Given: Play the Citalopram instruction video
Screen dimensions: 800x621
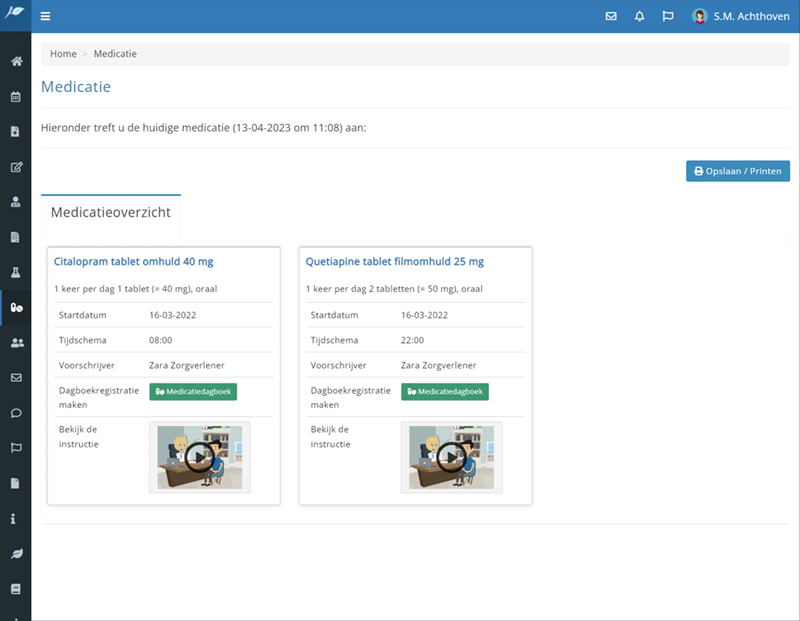Looking at the screenshot, I should (200, 457).
